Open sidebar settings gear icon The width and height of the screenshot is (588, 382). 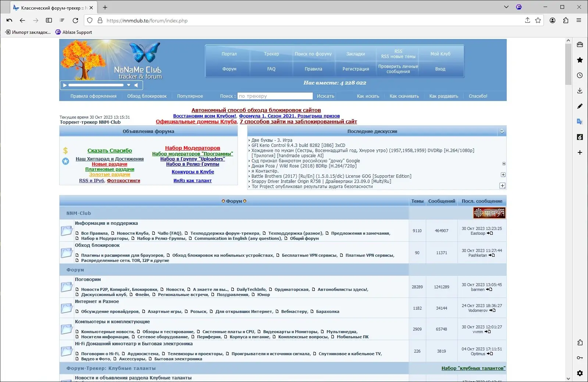click(x=580, y=373)
